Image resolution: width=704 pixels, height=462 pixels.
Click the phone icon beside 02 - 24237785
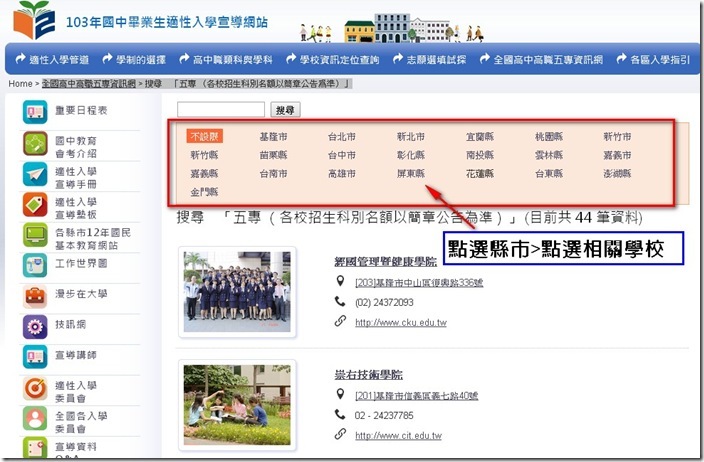[340, 414]
